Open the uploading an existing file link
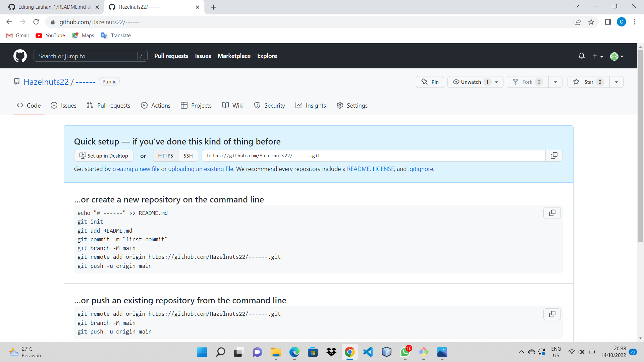This screenshot has width=644, height=362. (x=201, y=169)
